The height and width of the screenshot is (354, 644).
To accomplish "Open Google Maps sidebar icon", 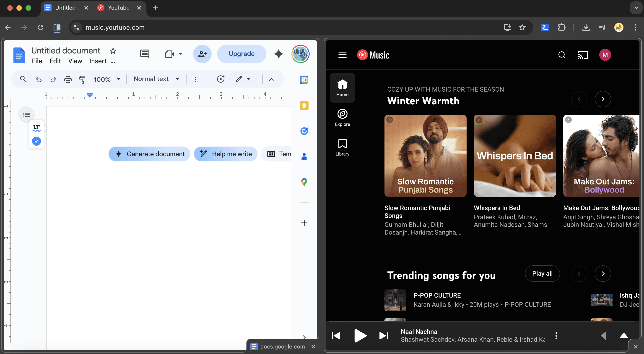I will click(x=304, y=182).
